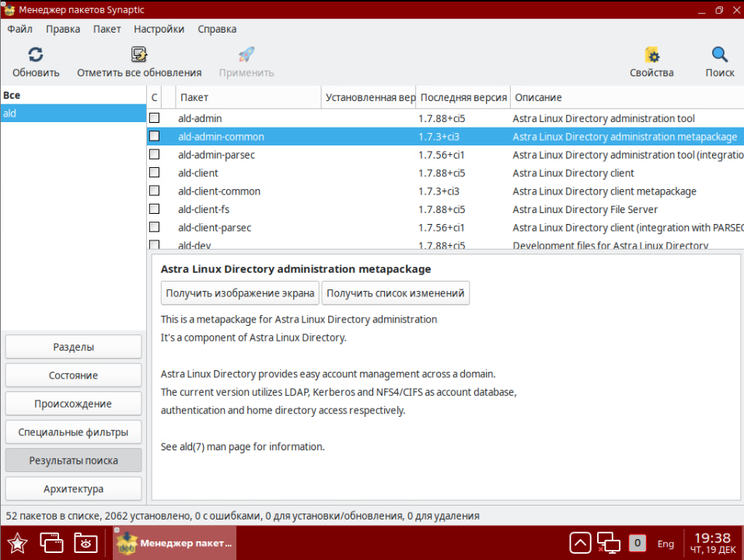Screen dimensions: 744x560
Task: Sort by Описание column header
Action: tap(627, 97)
